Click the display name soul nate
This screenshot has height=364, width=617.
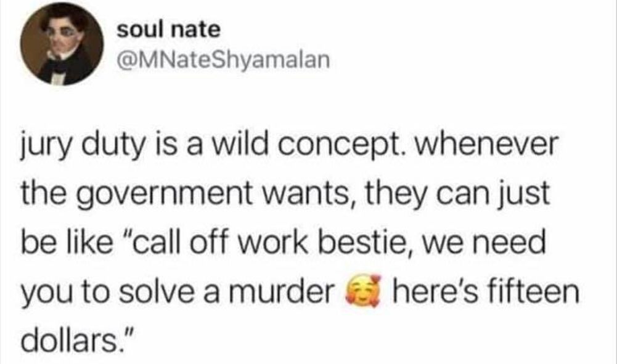tap(168, 30)
